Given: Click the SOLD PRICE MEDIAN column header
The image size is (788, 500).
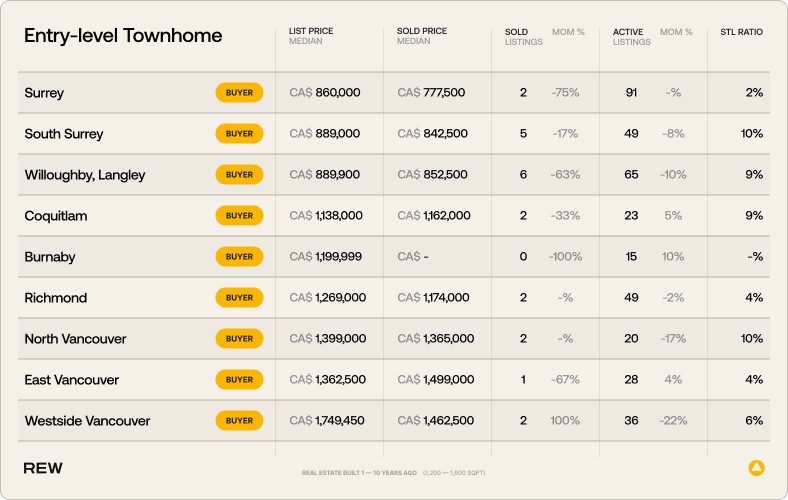Looking at the screenshot, I should 422,36.
